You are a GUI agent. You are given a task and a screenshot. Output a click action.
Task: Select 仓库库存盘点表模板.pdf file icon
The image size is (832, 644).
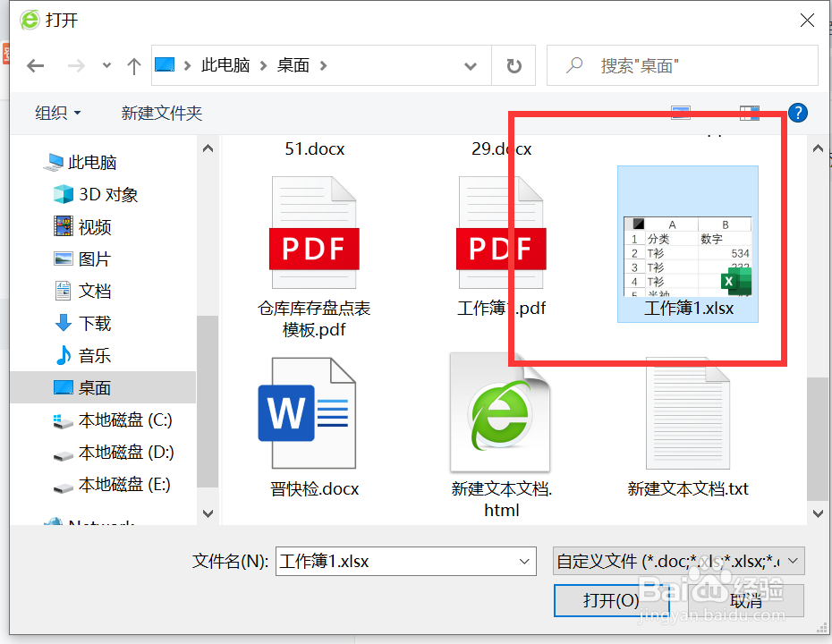coord(314,233)
